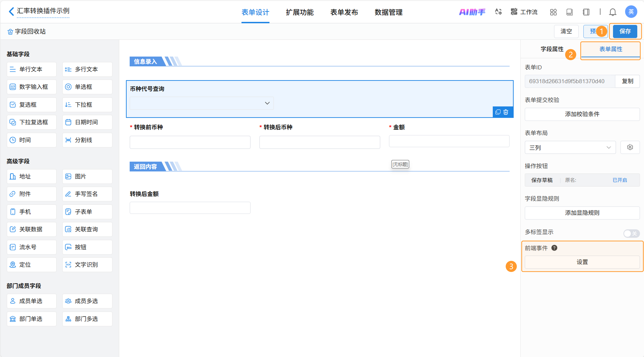Open form layout gear settings
This screenshot has width=644, height=357.
630,147
